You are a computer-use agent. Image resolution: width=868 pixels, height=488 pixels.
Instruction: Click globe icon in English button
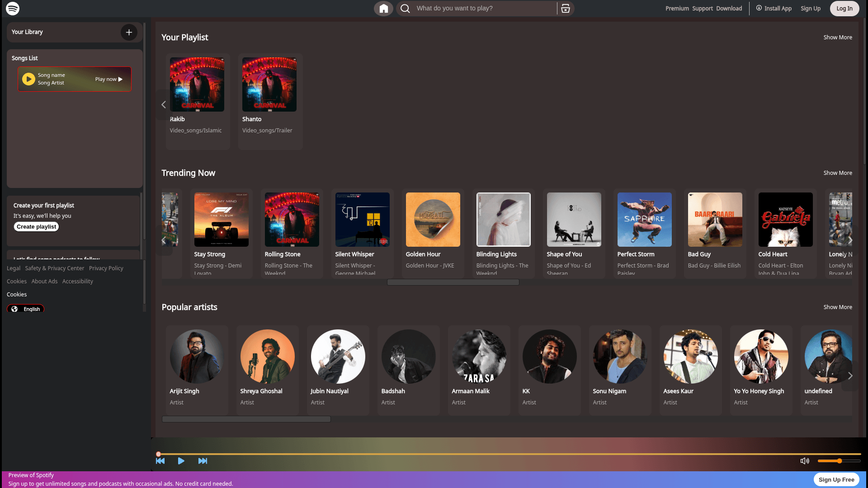coord(14,309)
